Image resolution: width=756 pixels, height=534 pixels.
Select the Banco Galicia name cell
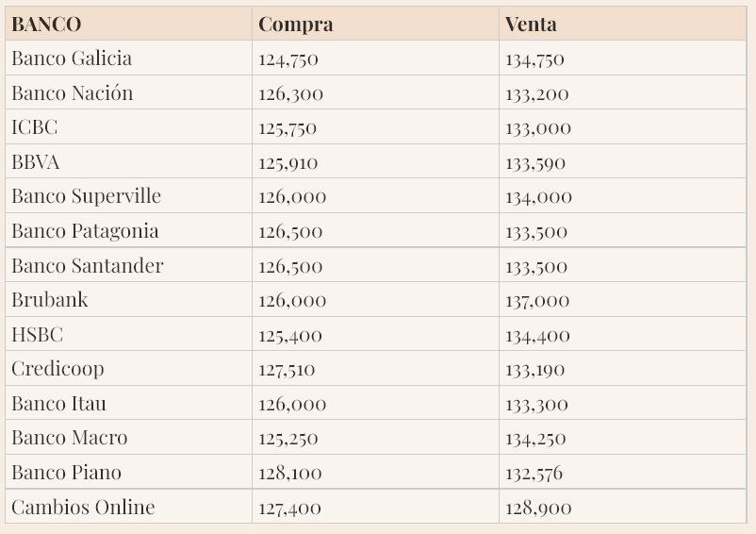[72, 58]
